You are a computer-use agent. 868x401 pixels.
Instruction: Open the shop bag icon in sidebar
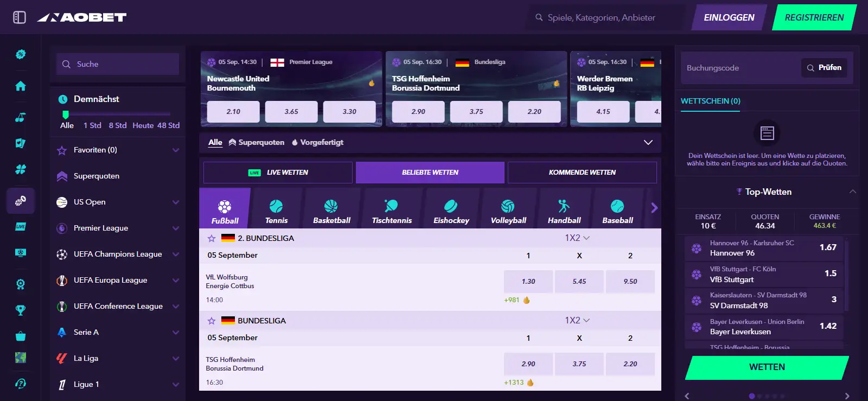21,336
